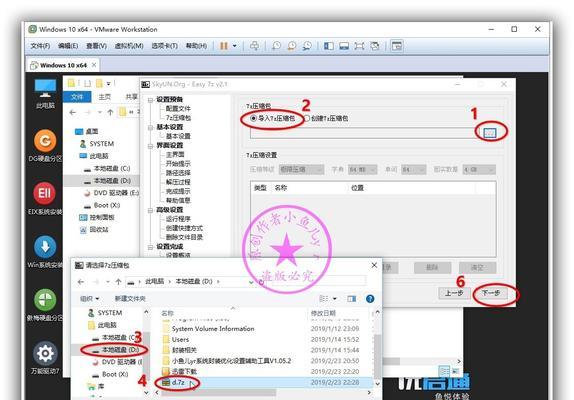Collapse the 界面设置 tree node
Image resolution: width=574 pixels, height=400 pixels.
[150, 146]
